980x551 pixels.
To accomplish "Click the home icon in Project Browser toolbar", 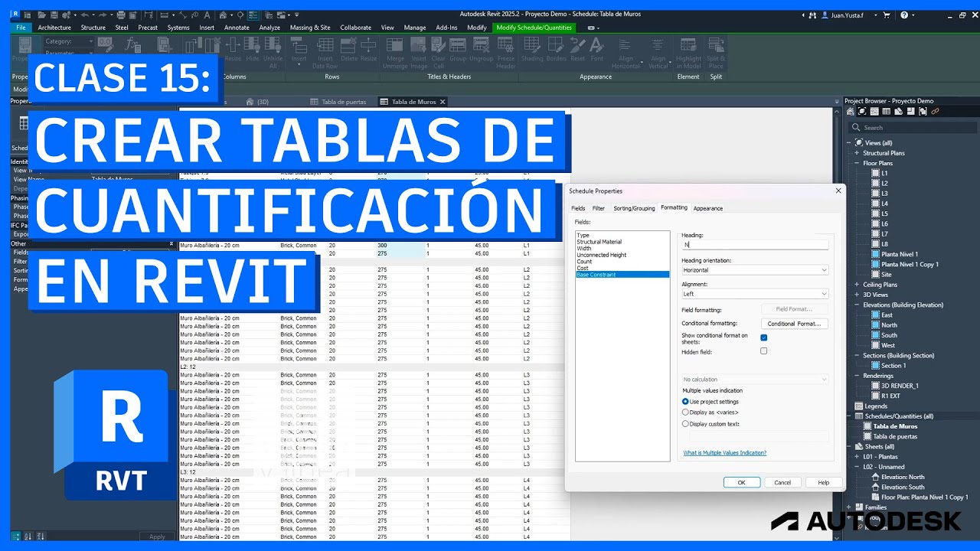I will click(851, 112).
